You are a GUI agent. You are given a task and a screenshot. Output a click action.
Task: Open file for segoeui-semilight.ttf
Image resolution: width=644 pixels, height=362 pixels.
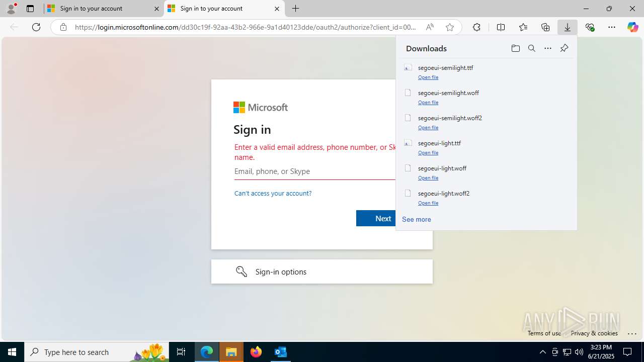coord(428,77)
